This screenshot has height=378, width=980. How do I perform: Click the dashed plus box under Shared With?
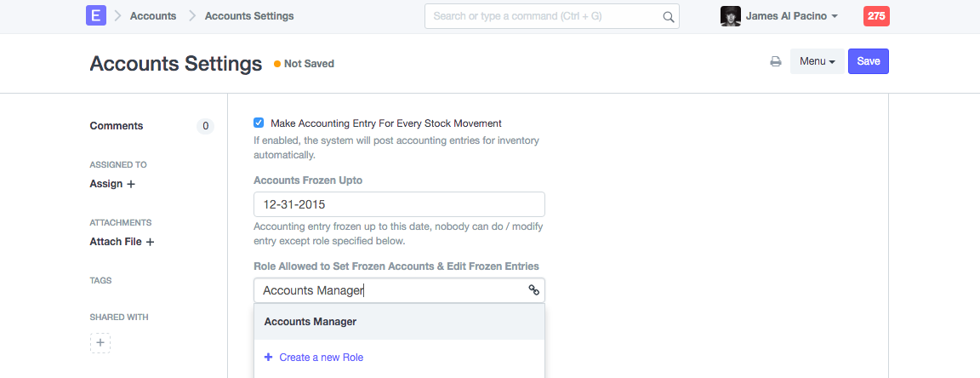click(x=100, y=343)
